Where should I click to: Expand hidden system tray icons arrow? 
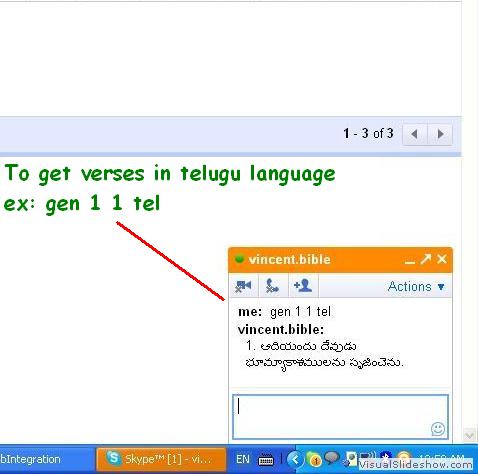tap(295, 460)
